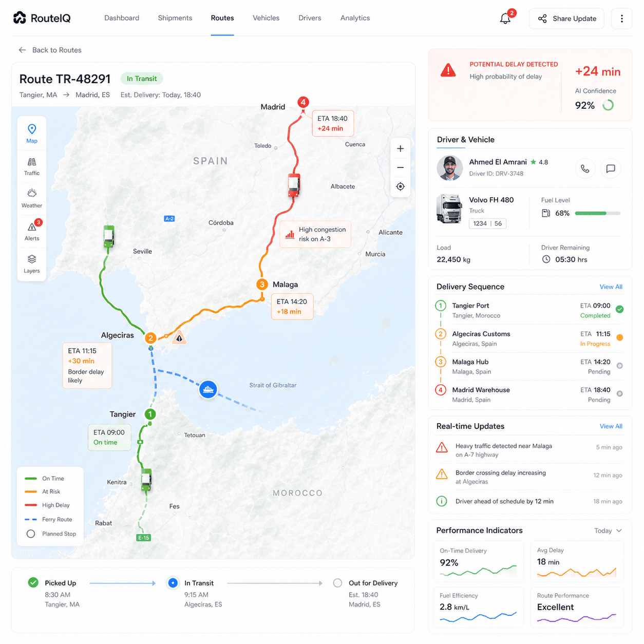Screen dimensions: 644x644
Task: Open map Alerts panel
Action: [32, 231]
